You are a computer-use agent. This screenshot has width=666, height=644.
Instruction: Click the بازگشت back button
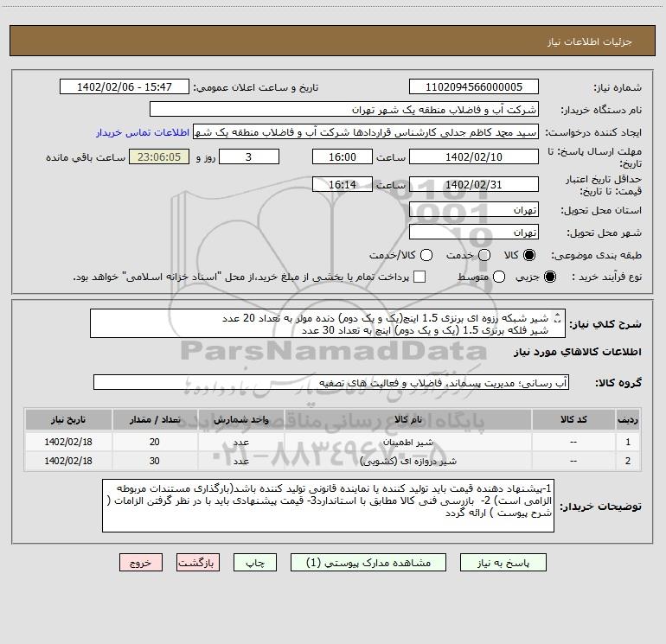coord(198,563)
